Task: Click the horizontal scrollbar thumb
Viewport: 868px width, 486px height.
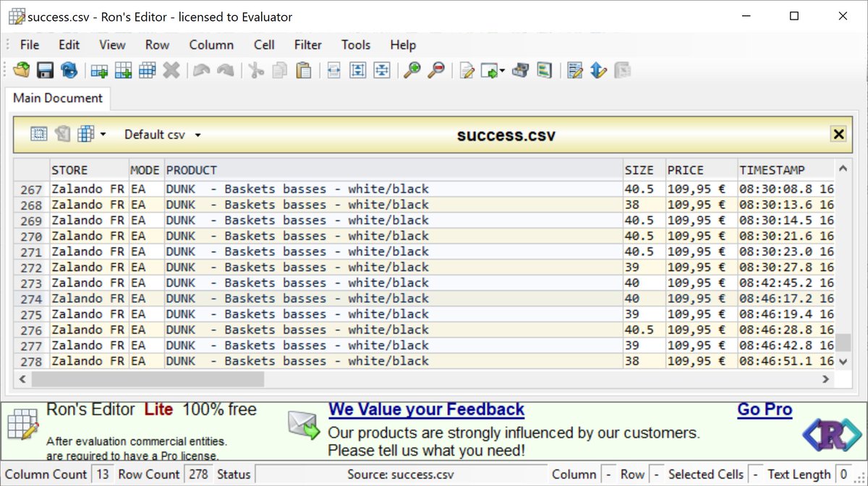Action: (x=148, y=378)
